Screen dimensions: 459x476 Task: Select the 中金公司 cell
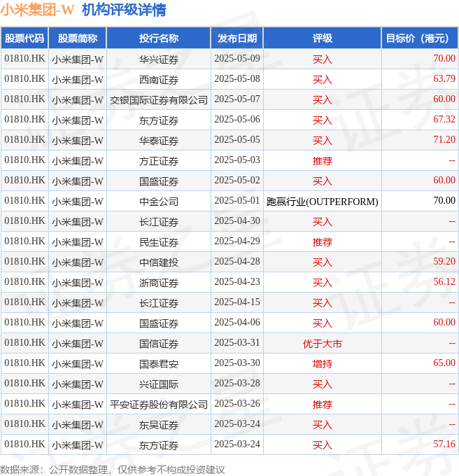[159, 202]
